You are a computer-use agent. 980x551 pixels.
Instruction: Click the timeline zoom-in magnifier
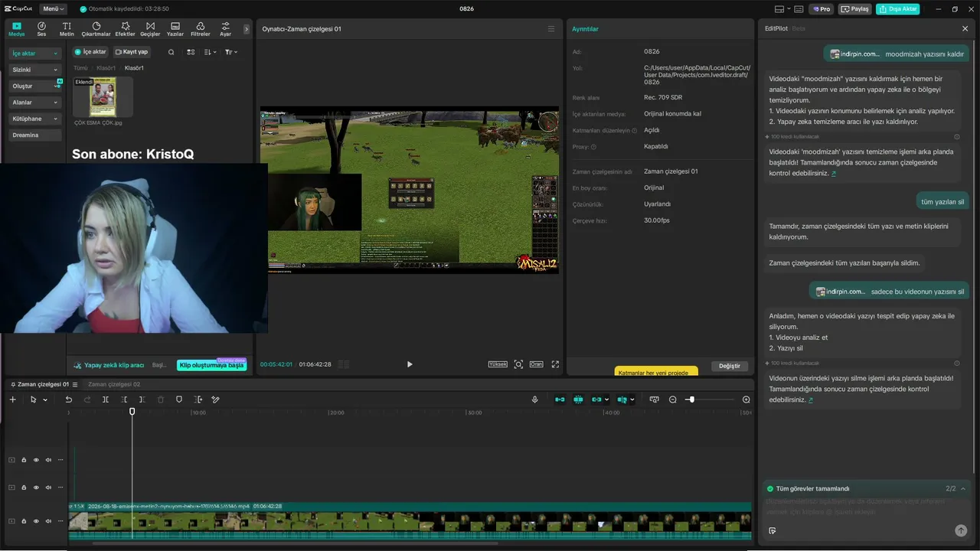click(x=746, y=399)
